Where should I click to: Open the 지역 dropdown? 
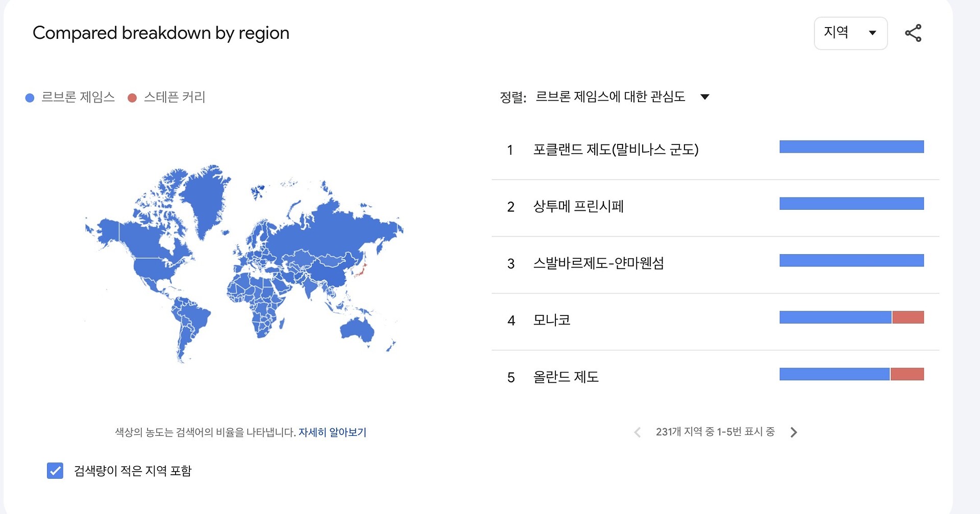click(x=850, y=33)
